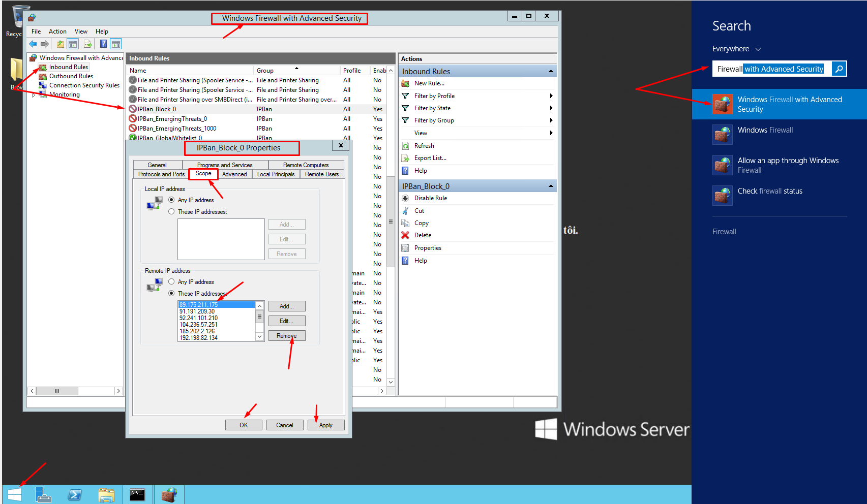Open PowerShell from the taskbar
The height and width of the screenshot is (504, 867).
[75, 494]
